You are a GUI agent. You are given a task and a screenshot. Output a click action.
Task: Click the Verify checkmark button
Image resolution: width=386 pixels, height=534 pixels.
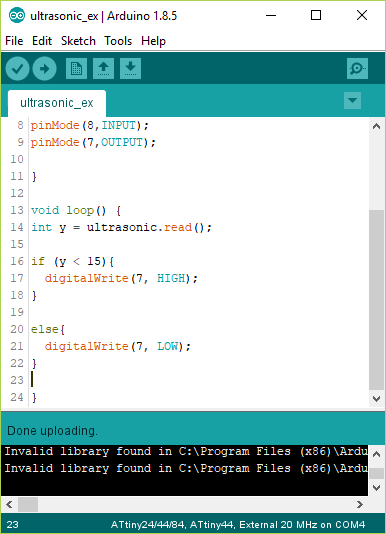tap(17, 68)
